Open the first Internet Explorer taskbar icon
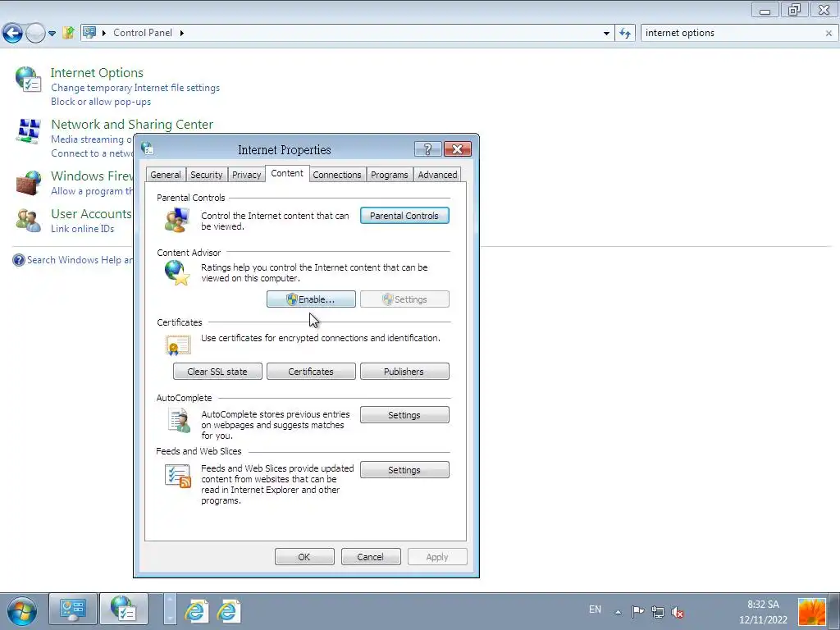This screenshot has width=840, height=630. [196, 610]
